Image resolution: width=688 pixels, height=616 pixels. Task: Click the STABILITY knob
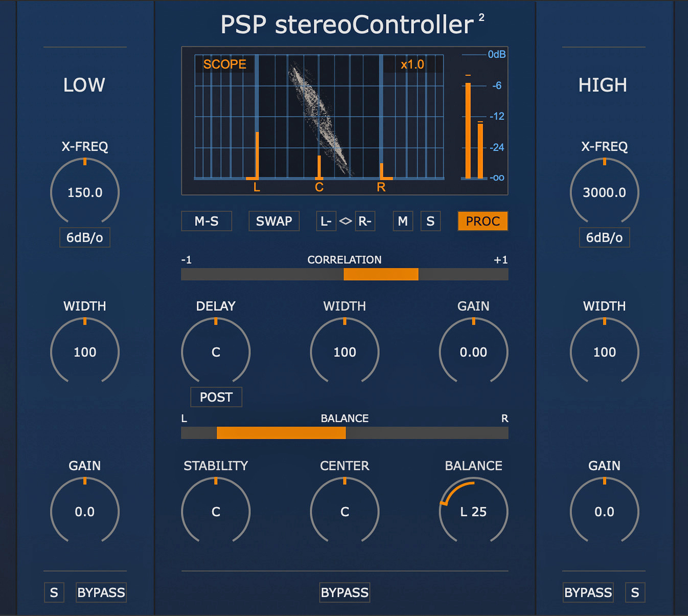[216, 511]
